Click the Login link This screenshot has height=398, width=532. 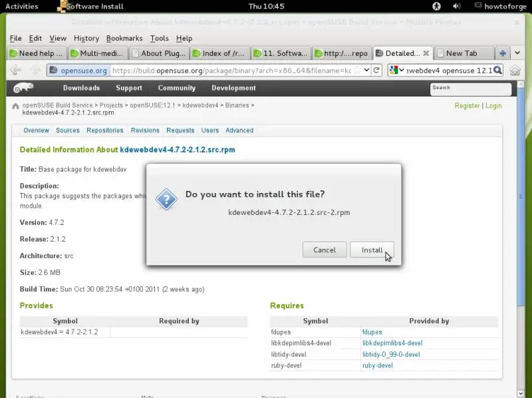tap(493, 106)
